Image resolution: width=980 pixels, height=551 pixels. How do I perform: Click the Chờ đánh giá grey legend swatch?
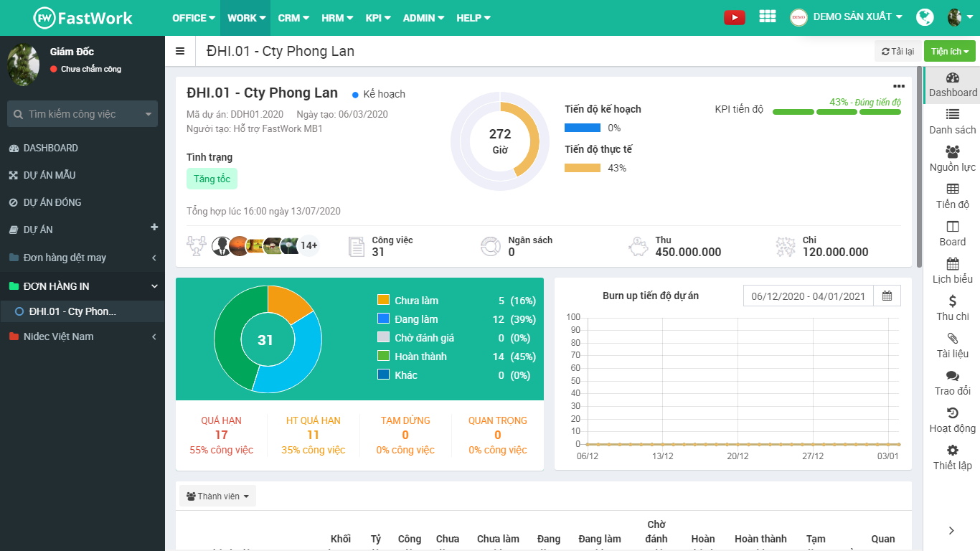point(383,337)
